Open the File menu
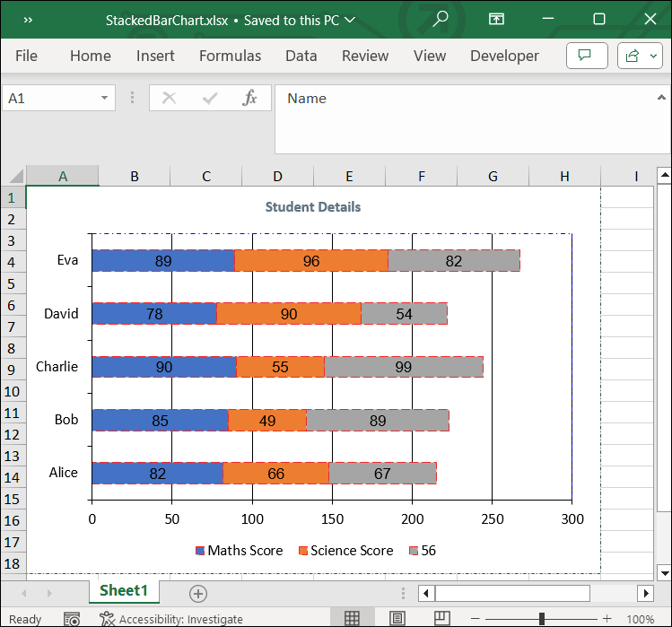Screen dimensions: 672x627 [x=26, y=56]
